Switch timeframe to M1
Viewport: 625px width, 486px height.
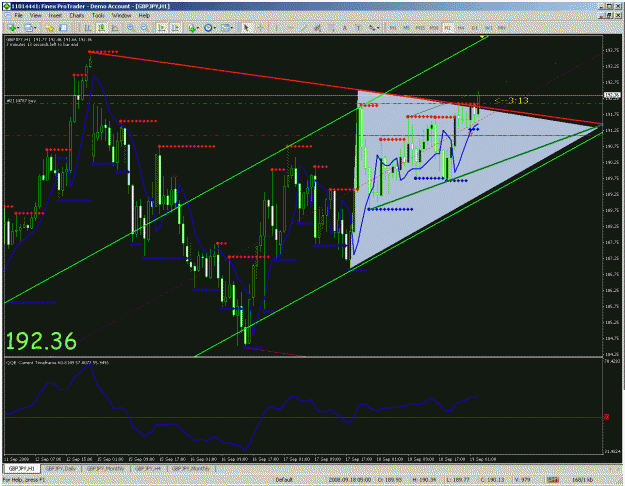[x=393, y=28]
